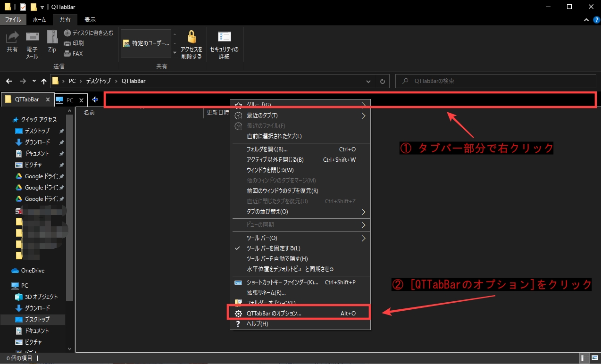Open the pinned ダウンロード under Quick Access

coord(37,142)
